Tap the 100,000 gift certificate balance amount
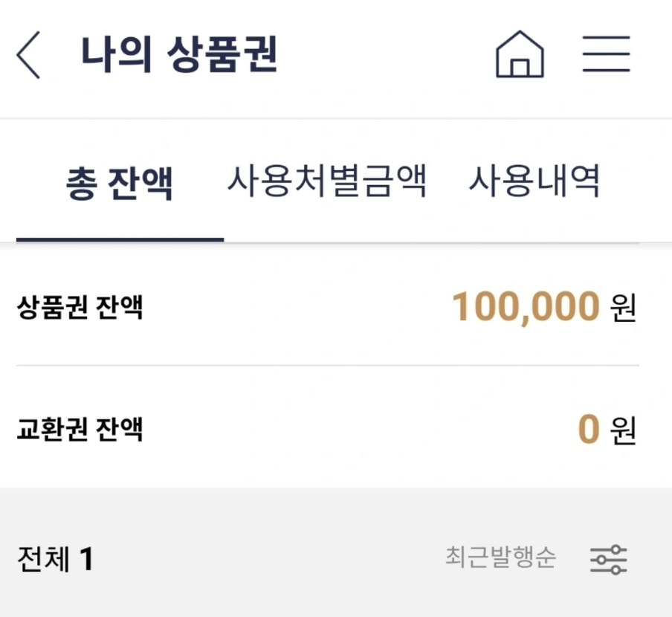Viewport: 672px width, 617px height. tap(526, 307)
